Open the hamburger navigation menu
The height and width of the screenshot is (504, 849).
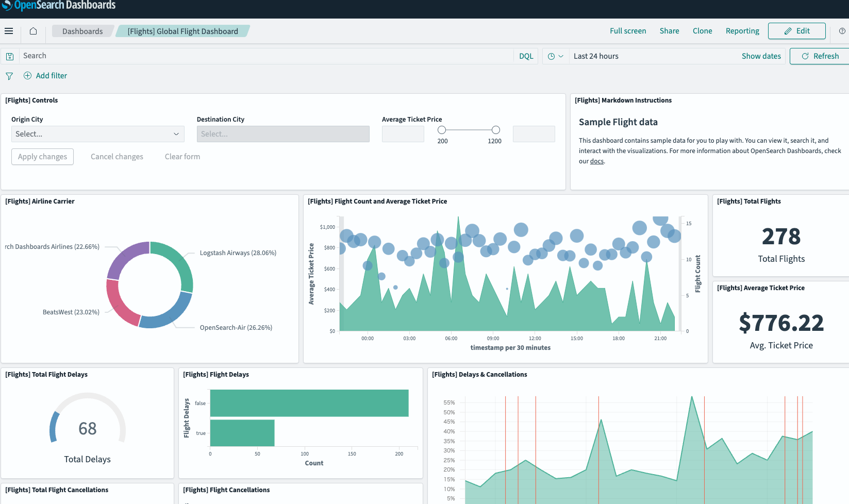[x=9, y=31]
